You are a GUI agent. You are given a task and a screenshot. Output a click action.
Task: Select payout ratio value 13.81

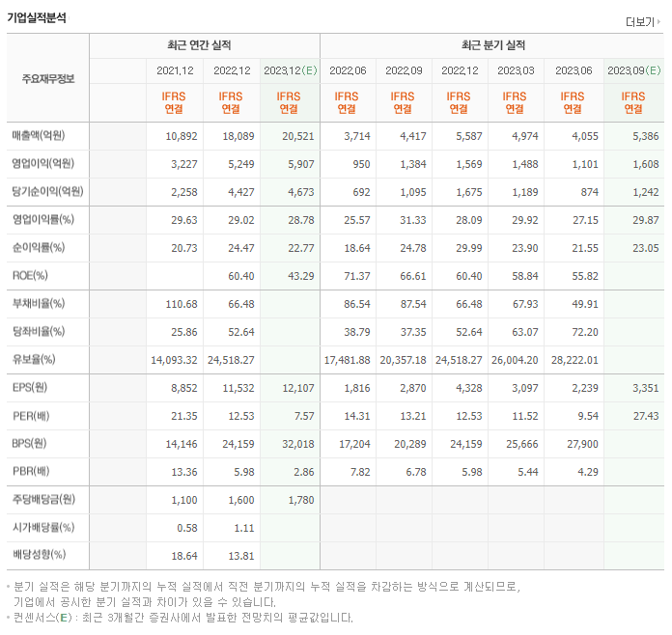click(x=240, y=556)
